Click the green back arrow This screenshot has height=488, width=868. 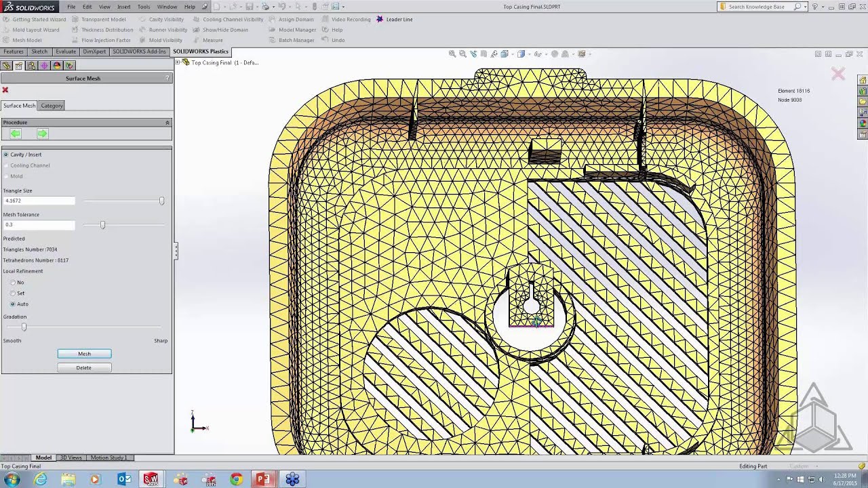tap(16, 134)
